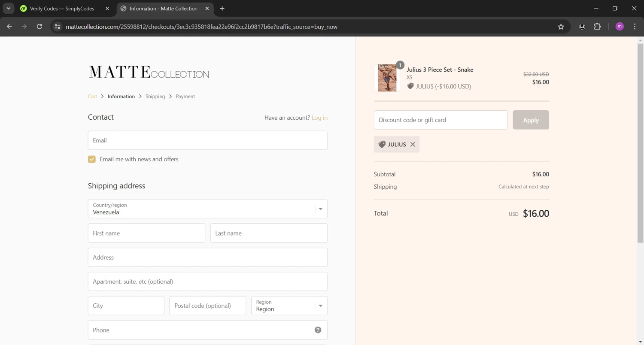Click the Postal code field

point(208,306)
